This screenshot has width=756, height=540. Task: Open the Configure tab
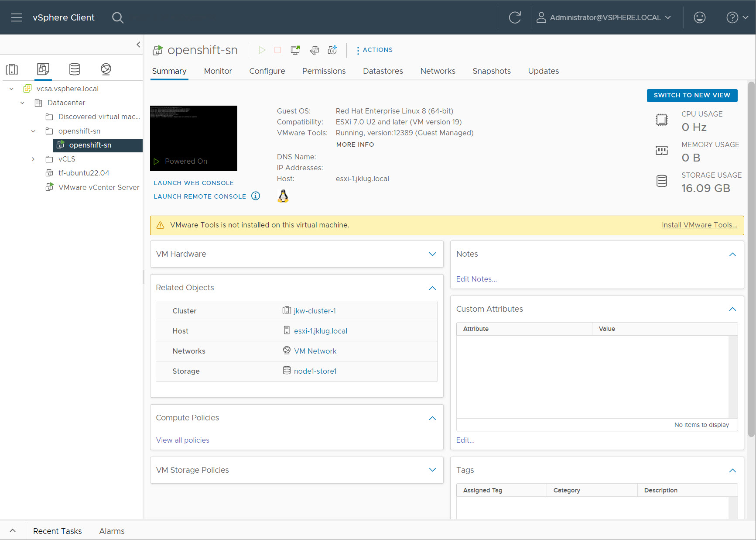[267, 71]
